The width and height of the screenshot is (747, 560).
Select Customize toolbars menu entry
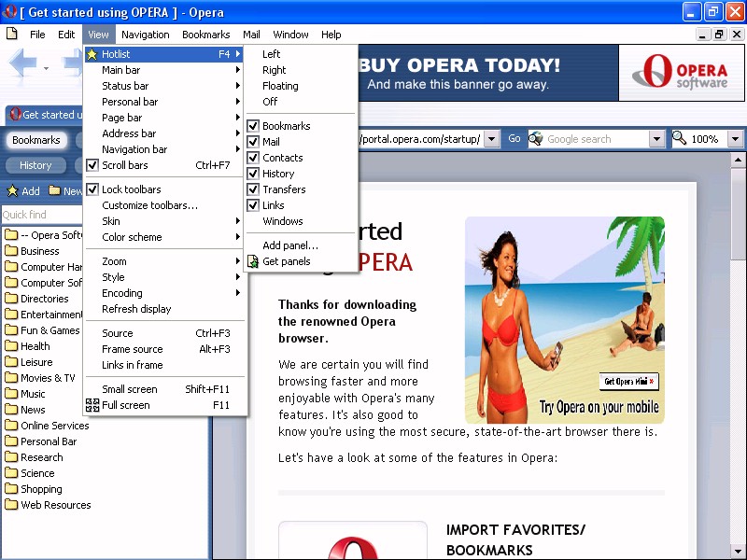coord(164,205)
